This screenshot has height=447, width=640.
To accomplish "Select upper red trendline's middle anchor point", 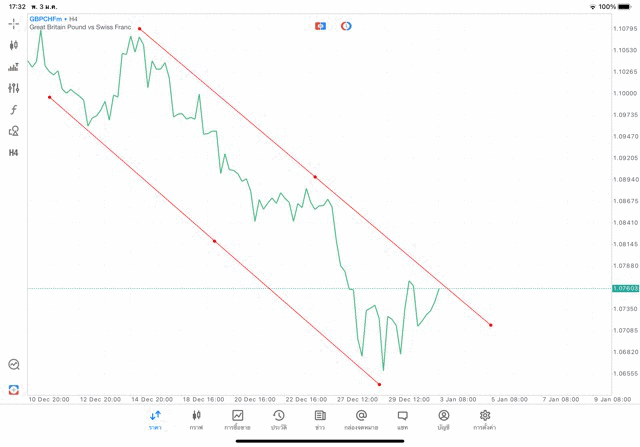I will click(x=315, y=177).
